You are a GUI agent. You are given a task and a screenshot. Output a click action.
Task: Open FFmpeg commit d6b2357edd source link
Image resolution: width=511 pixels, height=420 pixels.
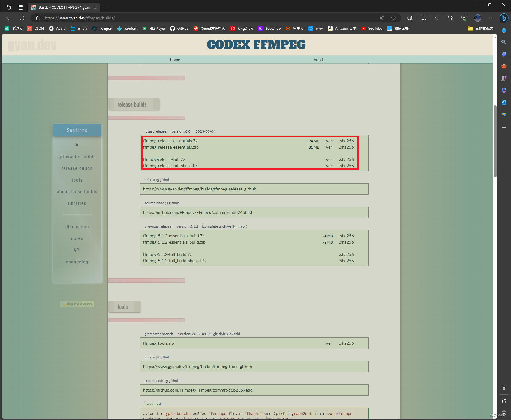(x=198, y=390)
